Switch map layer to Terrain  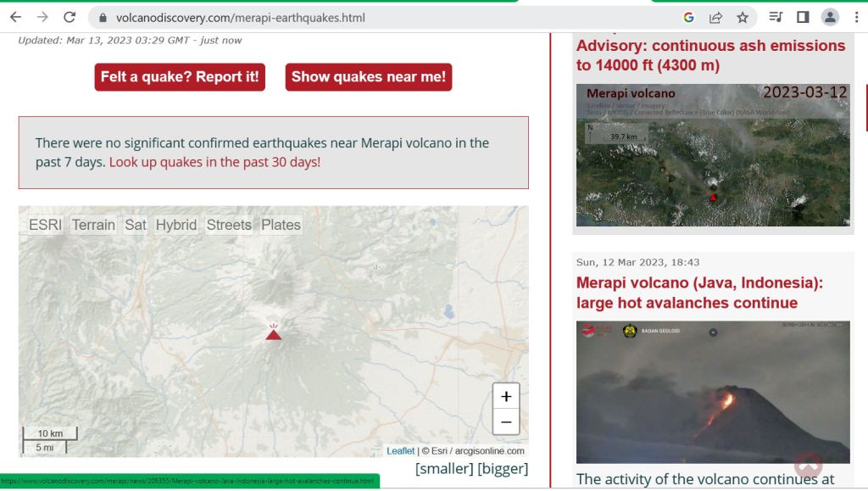click(x=93, y=225)
